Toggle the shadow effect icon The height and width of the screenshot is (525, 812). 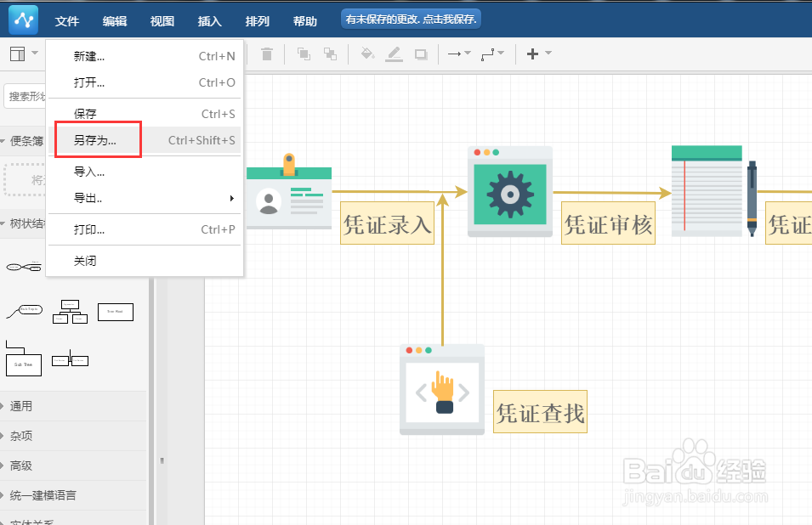click(423, 54)
